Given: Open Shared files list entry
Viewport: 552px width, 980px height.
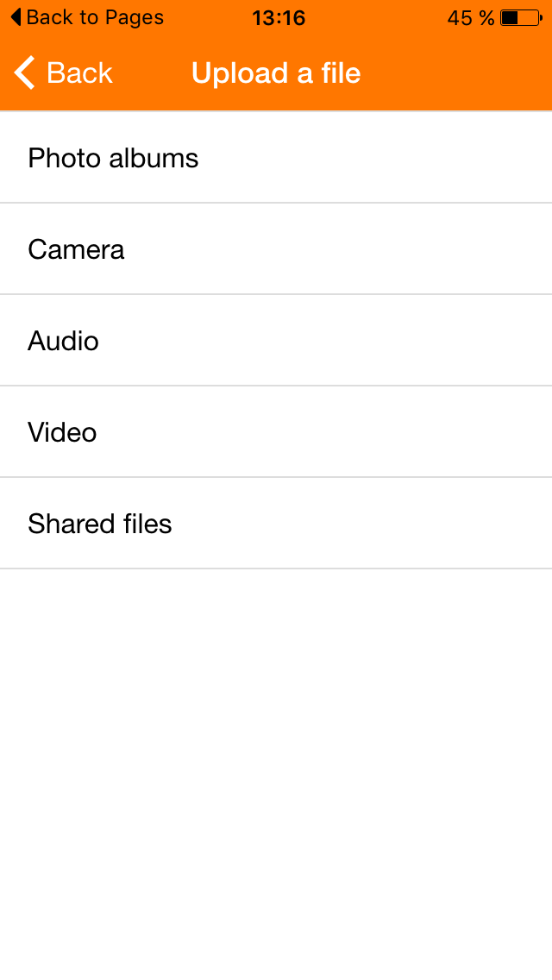Looking at the screenshot, I should pos(100,524).
